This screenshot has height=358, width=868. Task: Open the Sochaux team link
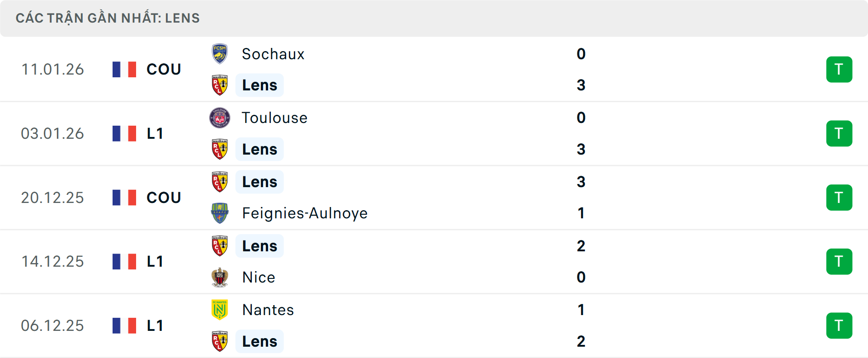coord(273,54)
